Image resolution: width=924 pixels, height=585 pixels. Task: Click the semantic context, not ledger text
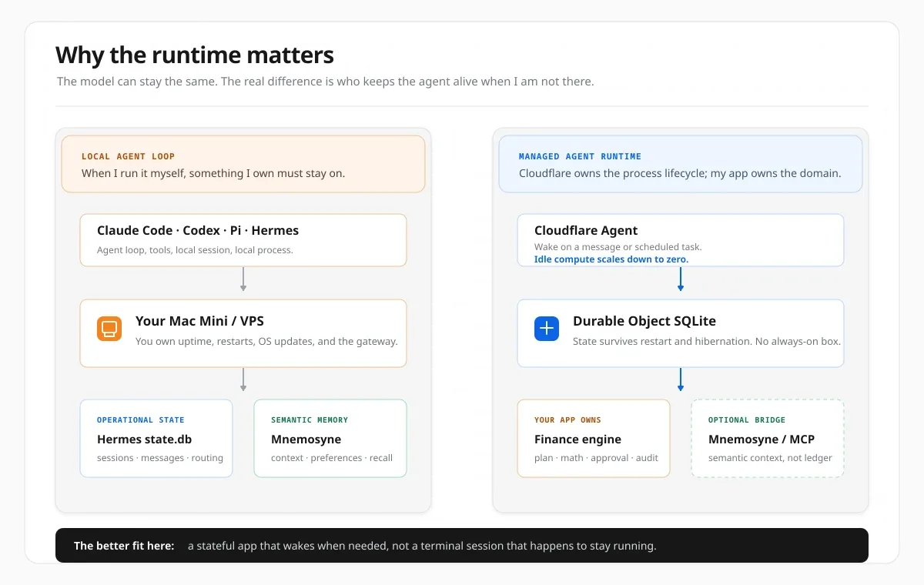(x=770, y=458)
